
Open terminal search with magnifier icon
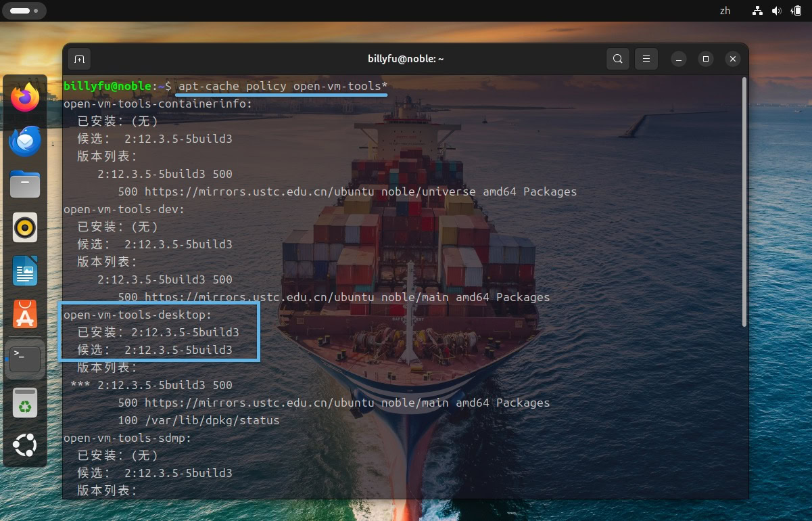[x=617, y=59]
